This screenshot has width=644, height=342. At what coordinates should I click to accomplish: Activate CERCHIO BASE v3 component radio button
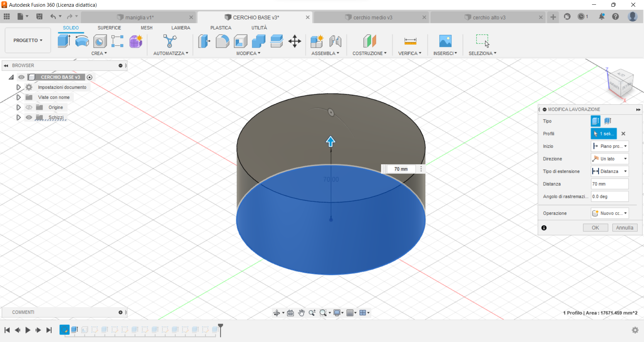pos(90,77)
